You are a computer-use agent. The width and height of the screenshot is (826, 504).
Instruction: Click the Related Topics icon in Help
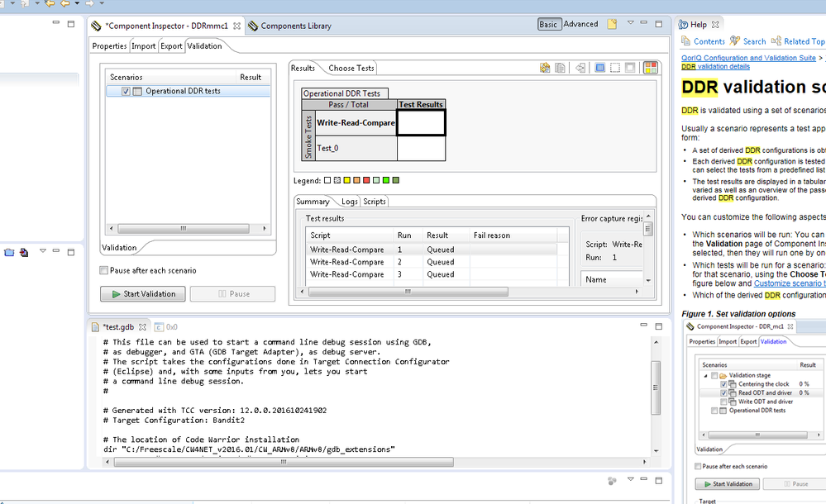click(776, 41)
